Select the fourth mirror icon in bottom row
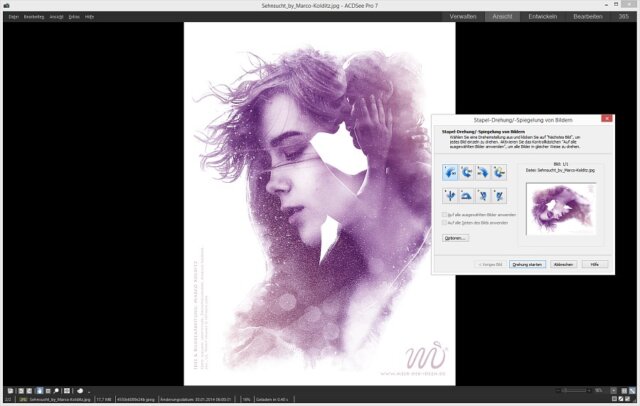The image size is (640, 406). (499, 196)
